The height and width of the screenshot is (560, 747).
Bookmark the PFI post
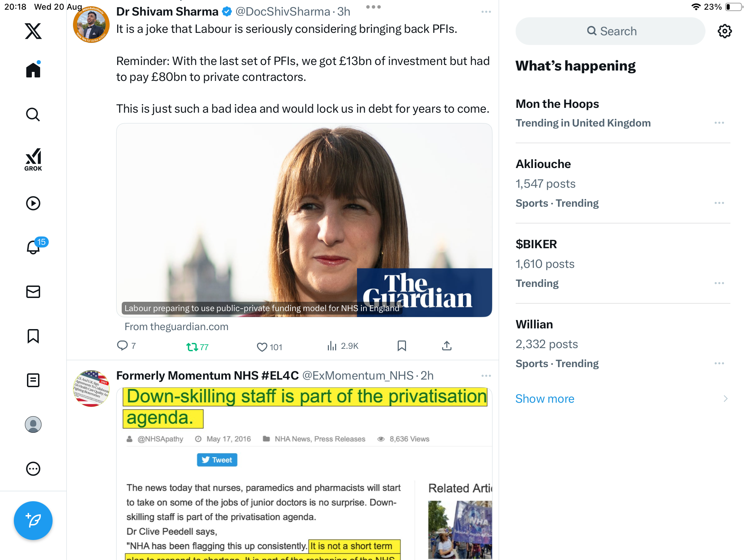[402, 346]
